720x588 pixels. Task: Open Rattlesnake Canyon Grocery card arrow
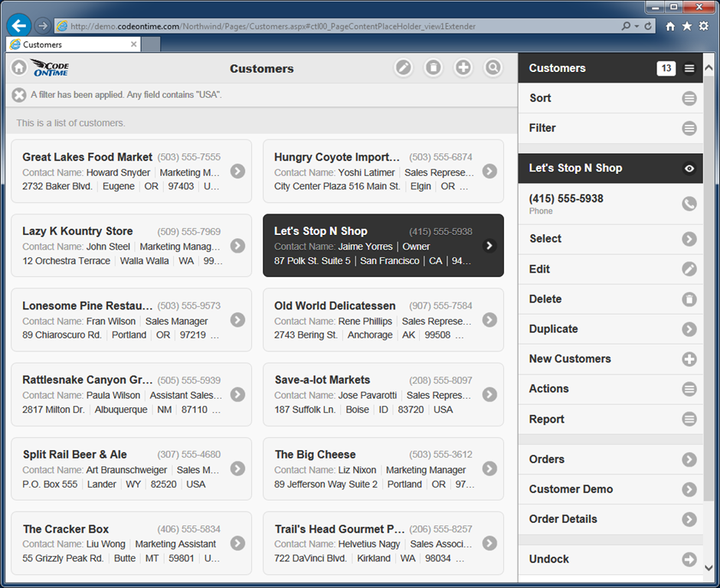click(x=237, y=395)
